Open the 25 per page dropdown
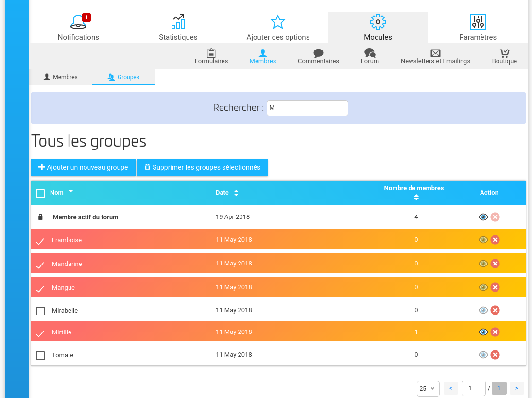Viewport: 532px width, 398px height. 428,388
